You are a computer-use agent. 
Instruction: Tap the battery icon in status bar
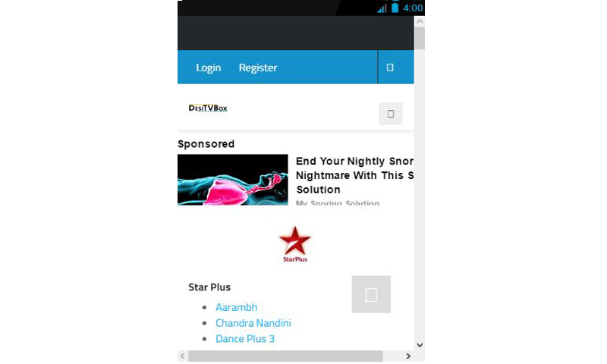395,8
